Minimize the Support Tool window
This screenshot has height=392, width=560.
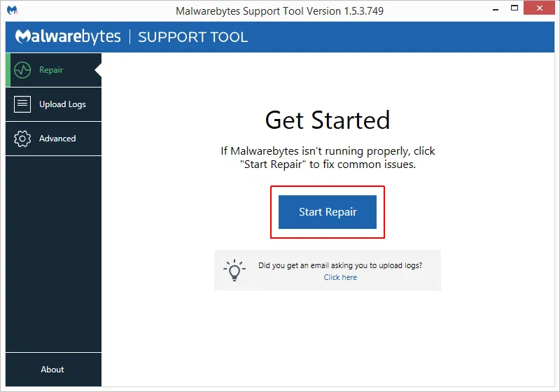496,8
